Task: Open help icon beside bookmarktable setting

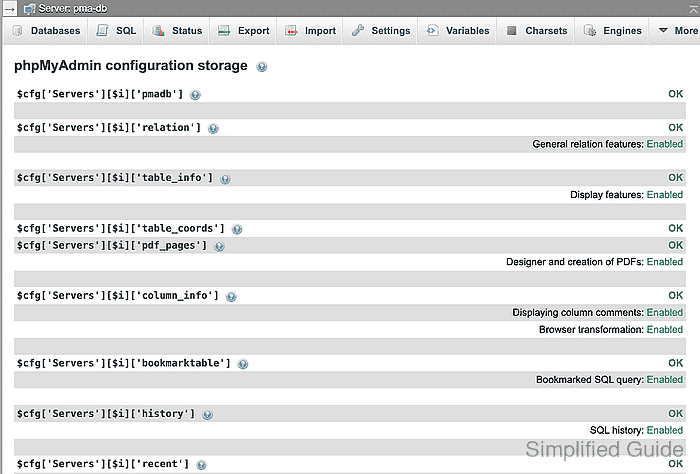Action: 243,364
